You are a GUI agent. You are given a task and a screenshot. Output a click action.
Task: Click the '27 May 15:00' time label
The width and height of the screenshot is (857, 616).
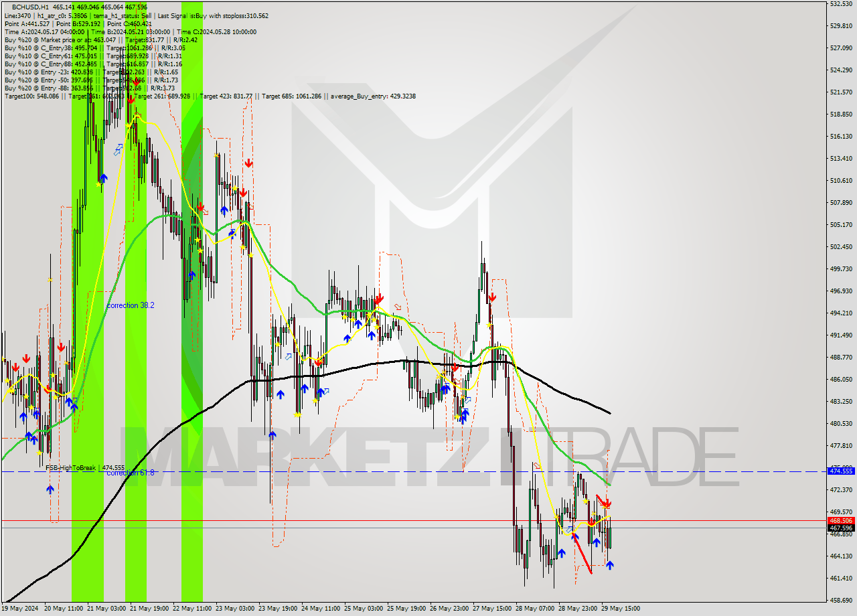[492, 609]
